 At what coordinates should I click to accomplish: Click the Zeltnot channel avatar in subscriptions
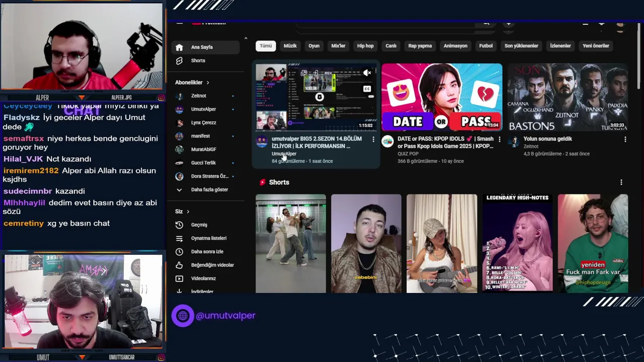point(179,96)
